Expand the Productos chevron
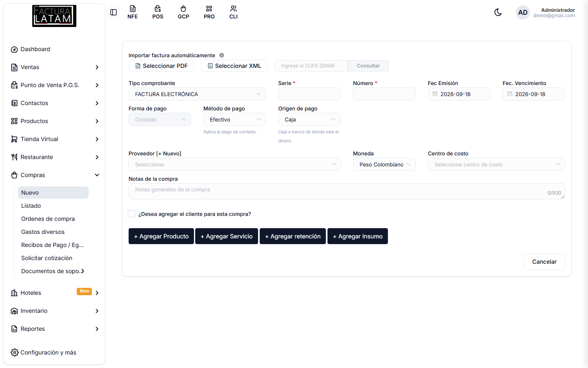588x368 pixels. tap(97, 121)
